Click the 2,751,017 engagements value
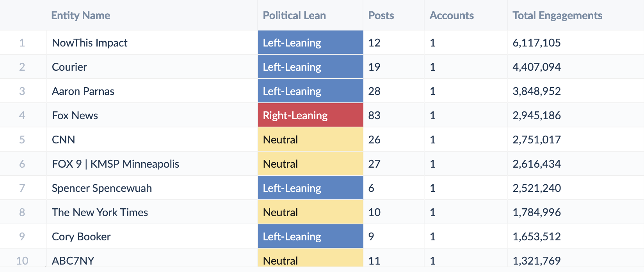The width and height of the screenshot is (644, 272). [x=537, y=140]
